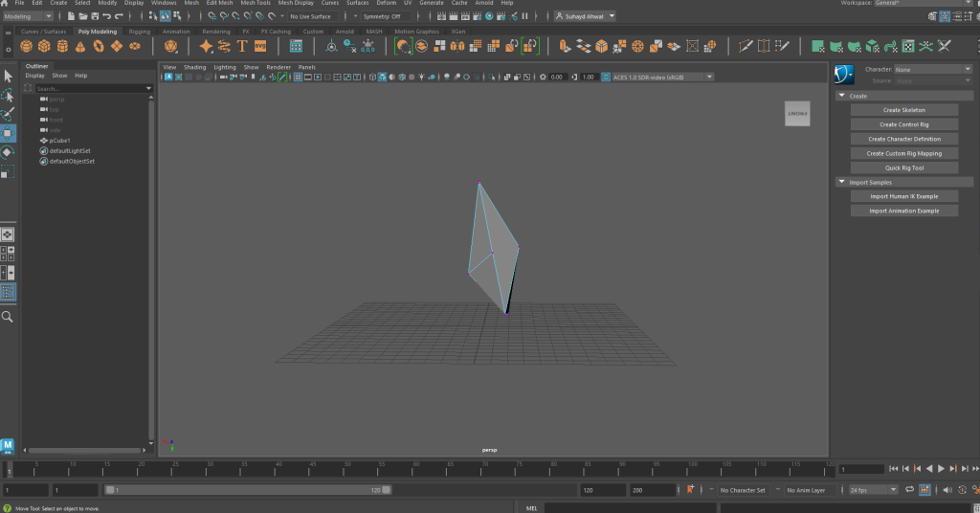Image resolution: width=980 pixels, height=513 pixels.
Task: Click the playback range slider bar
Action: coord(249,490)
